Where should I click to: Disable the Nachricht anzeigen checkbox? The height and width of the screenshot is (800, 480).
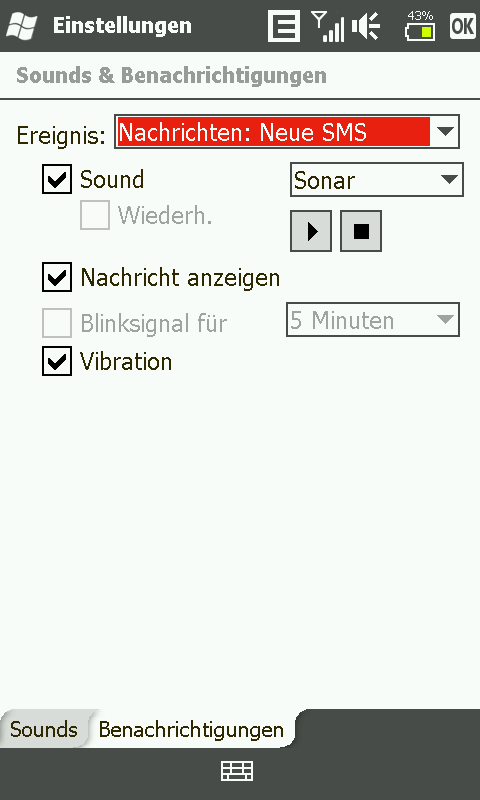tap(57, 277)
